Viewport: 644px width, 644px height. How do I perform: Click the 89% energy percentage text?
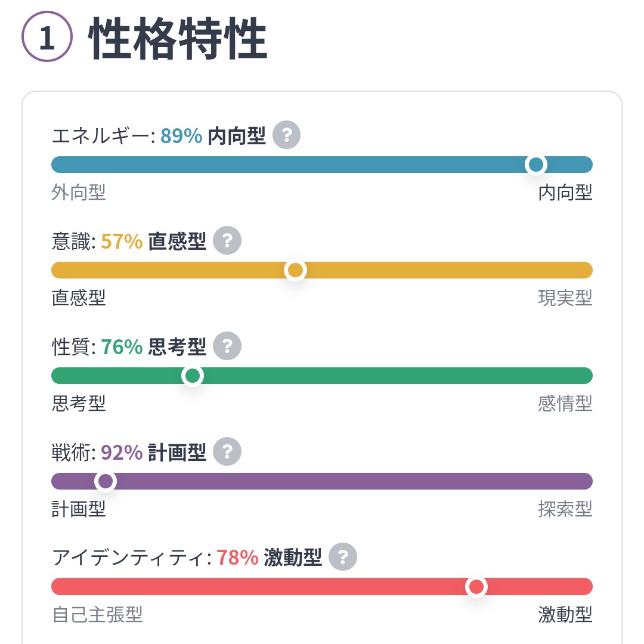[181, 136]
